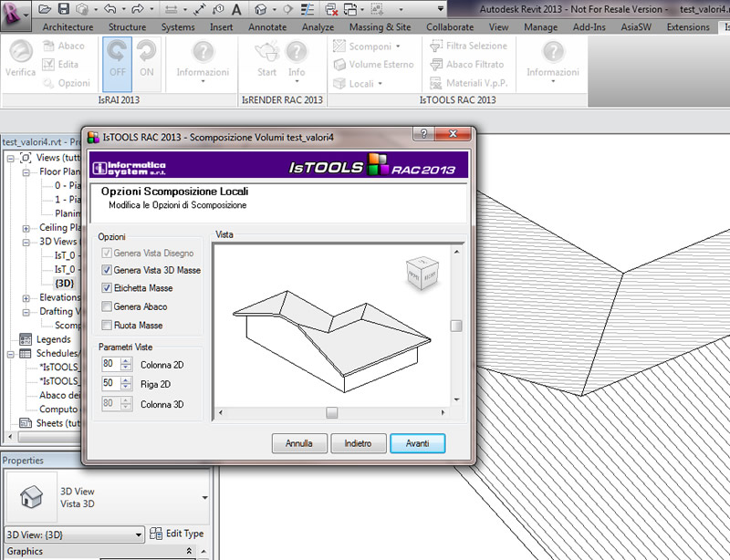730x560 pixels.
Task: Expand the Ceiling Plans tree node
Action: [26, 228]
